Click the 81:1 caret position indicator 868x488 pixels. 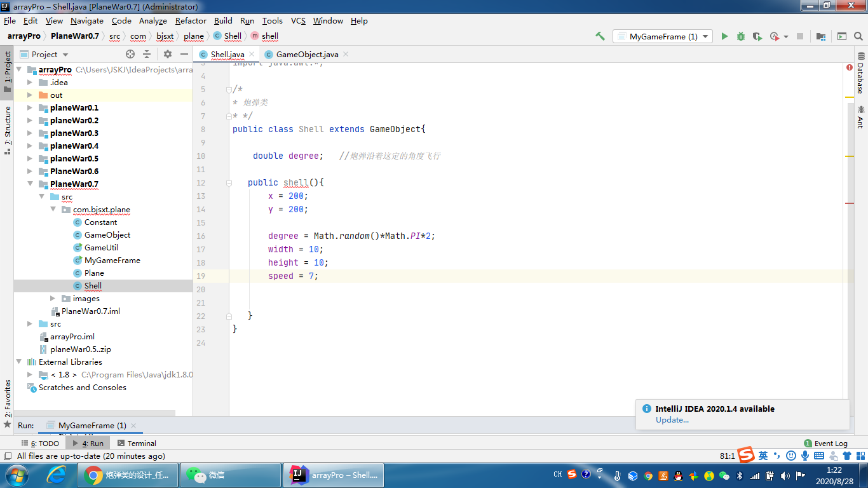[x=728, y=456]
